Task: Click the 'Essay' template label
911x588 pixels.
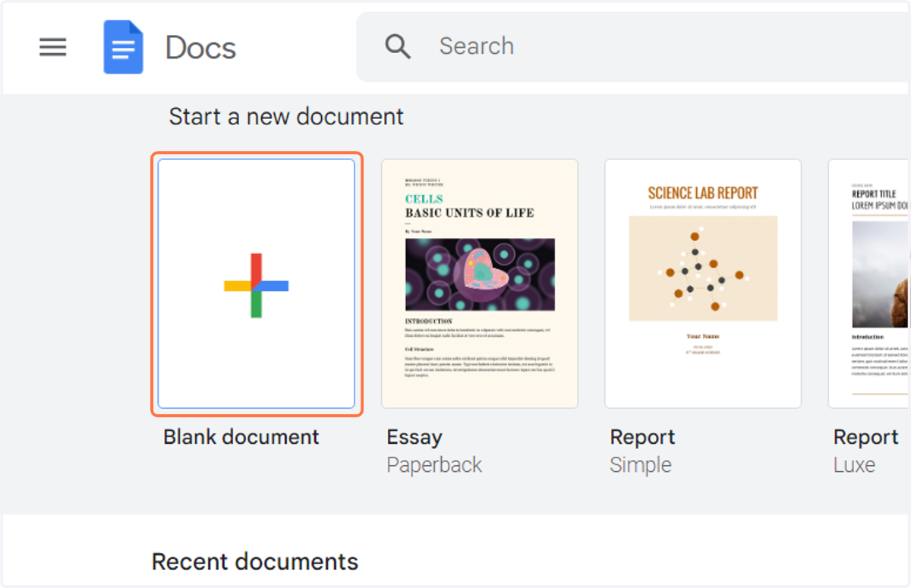Action: (415, 438)
